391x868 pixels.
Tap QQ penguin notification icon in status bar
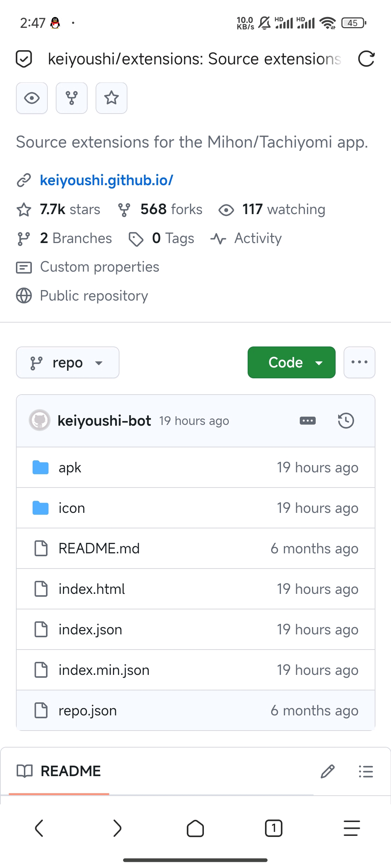point(55,23)
